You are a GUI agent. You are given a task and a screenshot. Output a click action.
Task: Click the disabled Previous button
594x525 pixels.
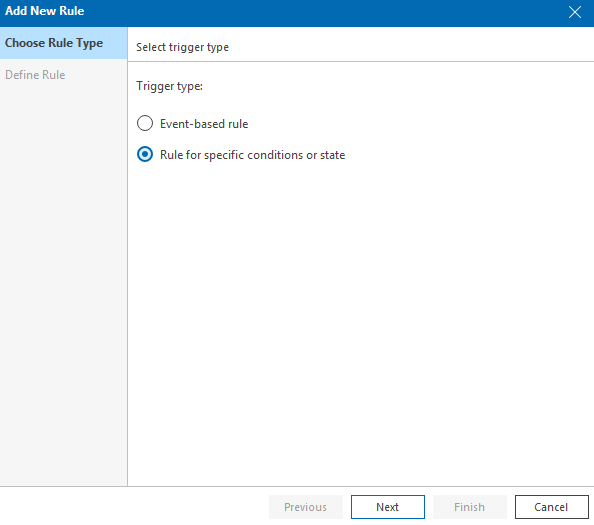[x=306, y=507]
